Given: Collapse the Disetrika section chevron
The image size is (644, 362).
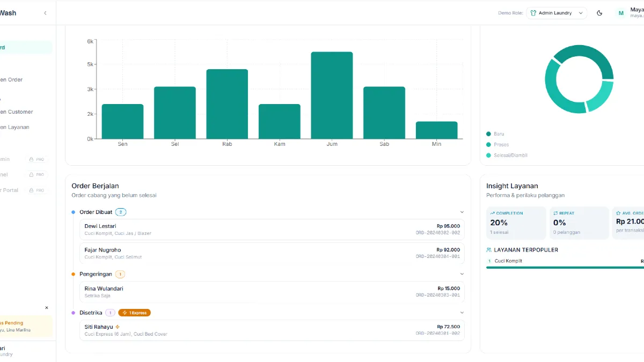Looking at the screenshot, I should click(x=462, y=313).
